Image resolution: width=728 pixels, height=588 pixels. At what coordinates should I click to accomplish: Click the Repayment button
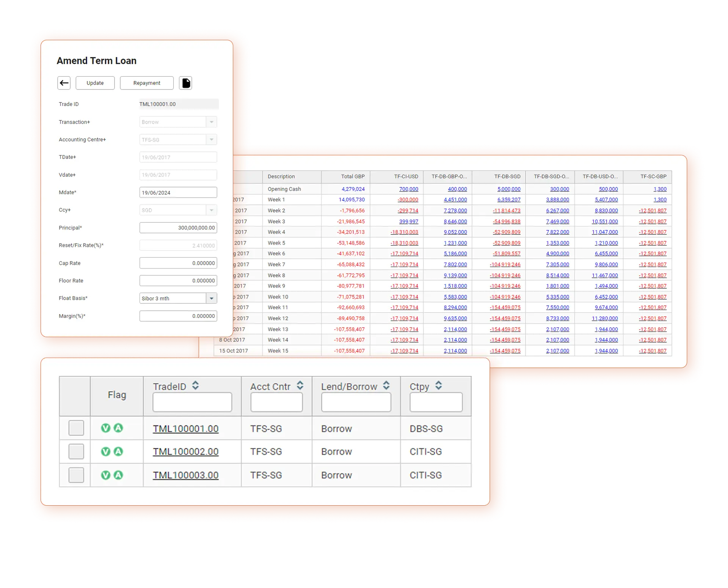[x=147, y=83]
